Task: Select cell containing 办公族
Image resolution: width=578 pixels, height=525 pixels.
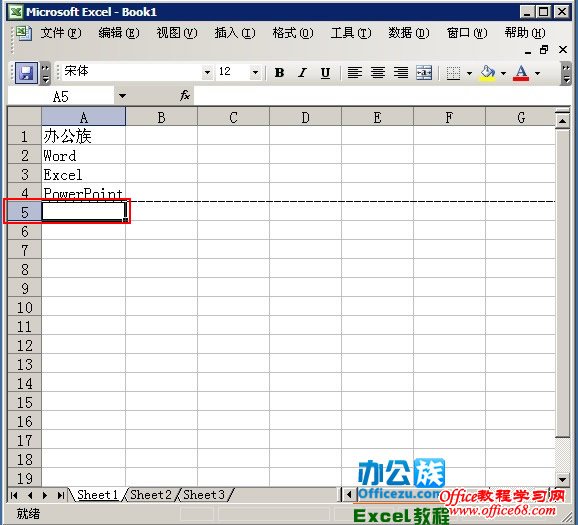Action: 84,136
